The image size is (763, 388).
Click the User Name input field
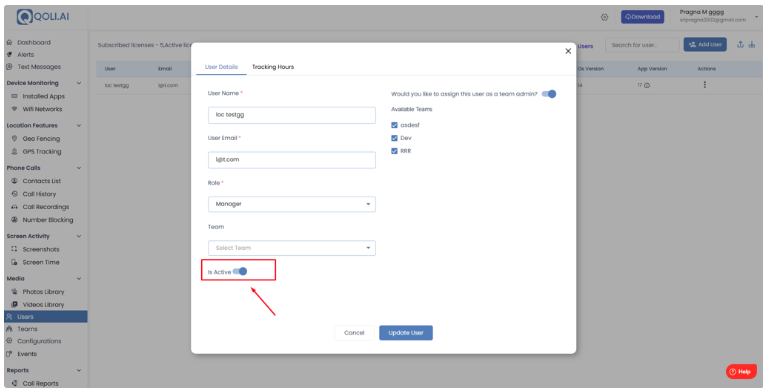point(292,115)
